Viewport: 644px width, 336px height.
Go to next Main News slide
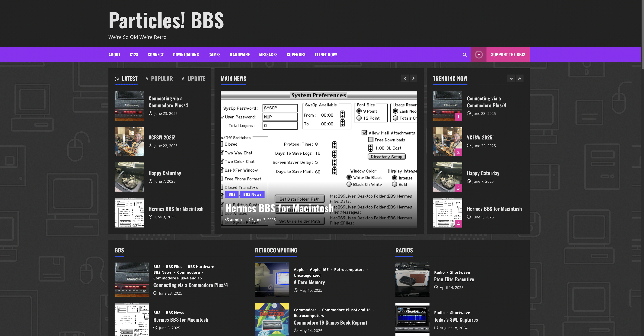point(414,78)
